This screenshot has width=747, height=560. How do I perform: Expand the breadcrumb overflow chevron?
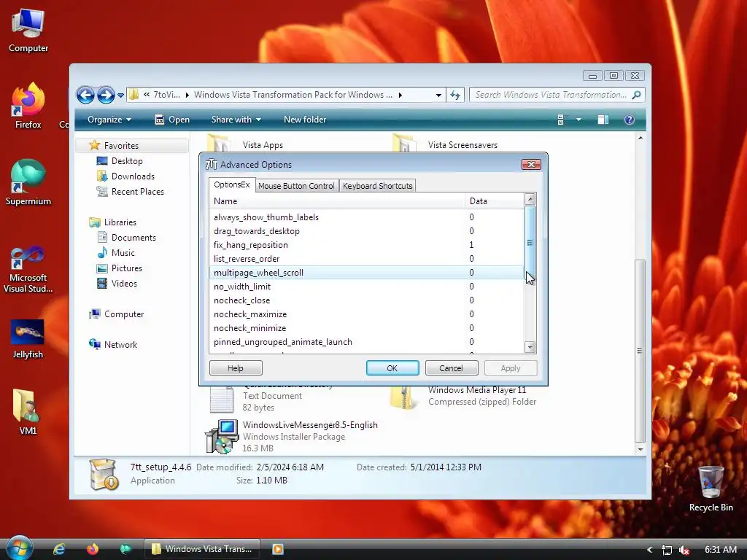147,94
